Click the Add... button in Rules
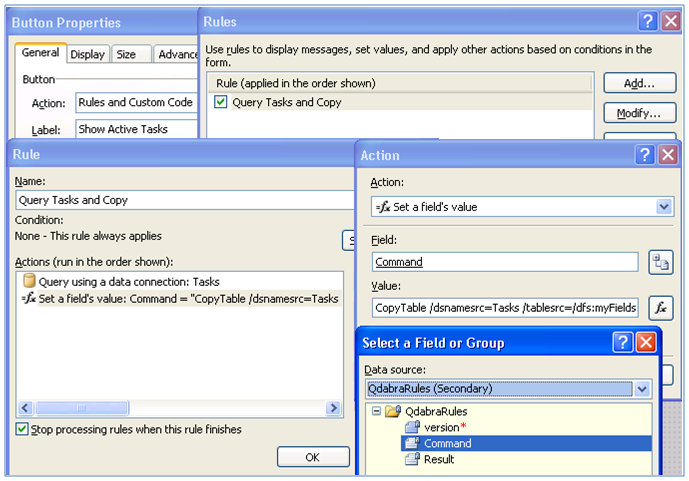Image resolution: width=689 pixels, height=481 pixels. click(639, 83)
